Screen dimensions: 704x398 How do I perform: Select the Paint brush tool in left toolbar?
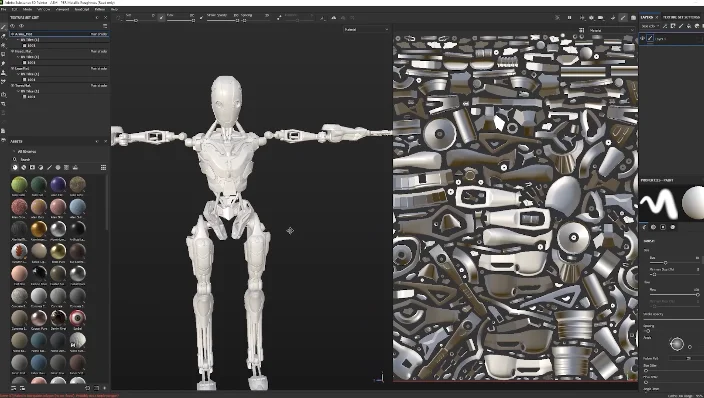(4, 27)
